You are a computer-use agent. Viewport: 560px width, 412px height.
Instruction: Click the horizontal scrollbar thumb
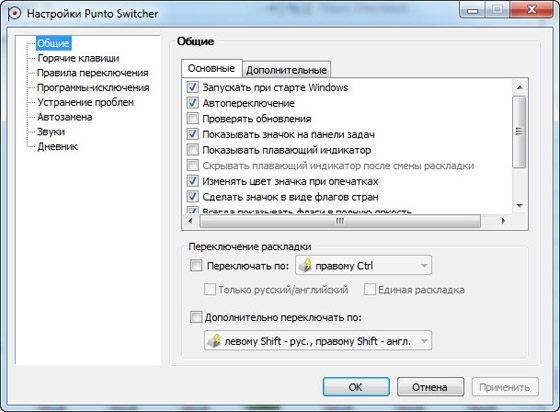pos(340,221)
